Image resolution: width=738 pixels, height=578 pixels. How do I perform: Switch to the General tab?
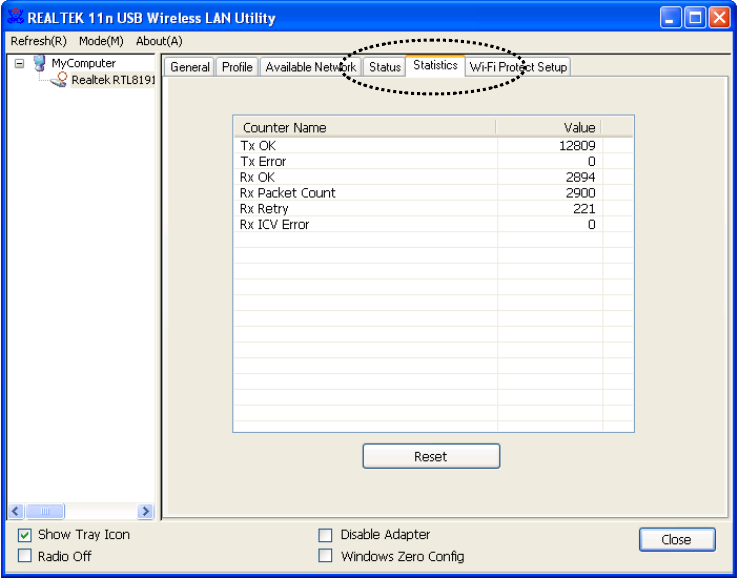click(x=190, y=67)
